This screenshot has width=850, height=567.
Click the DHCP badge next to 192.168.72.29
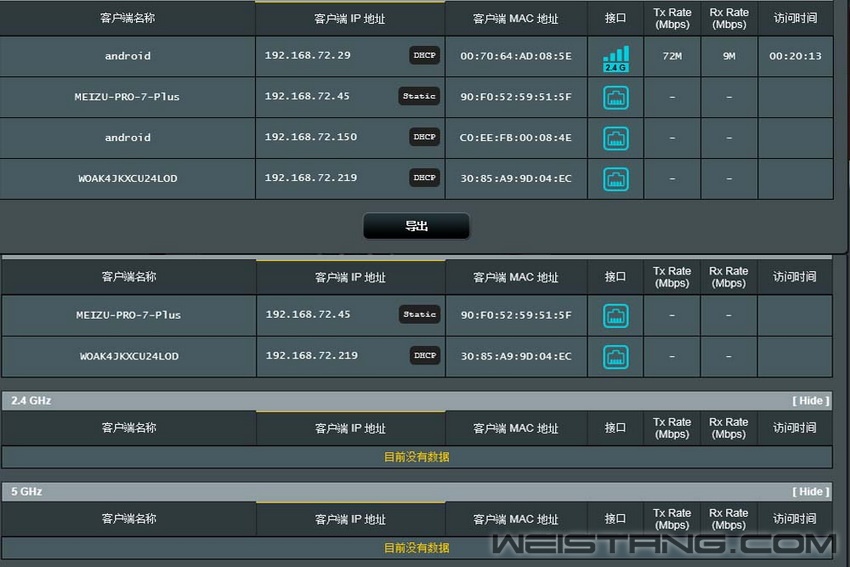425,55
